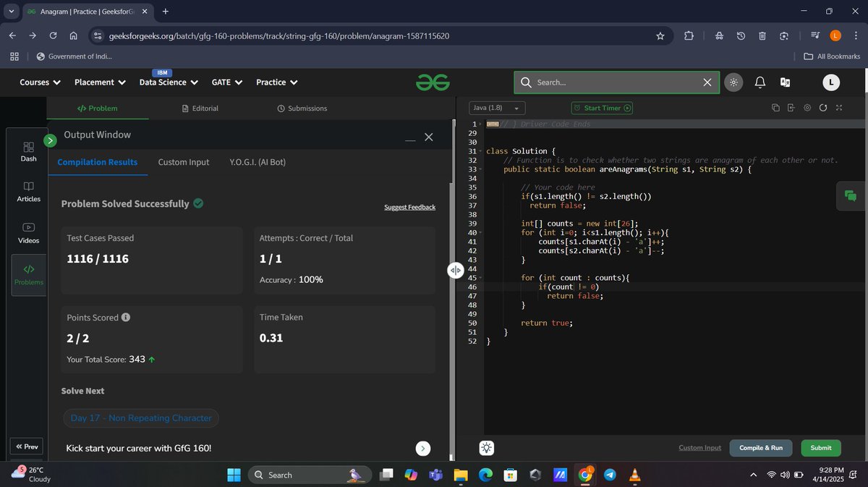Screen dimensions: 868x487
Task: Click the Custom Input link below editor
Action: pos(699,448)
